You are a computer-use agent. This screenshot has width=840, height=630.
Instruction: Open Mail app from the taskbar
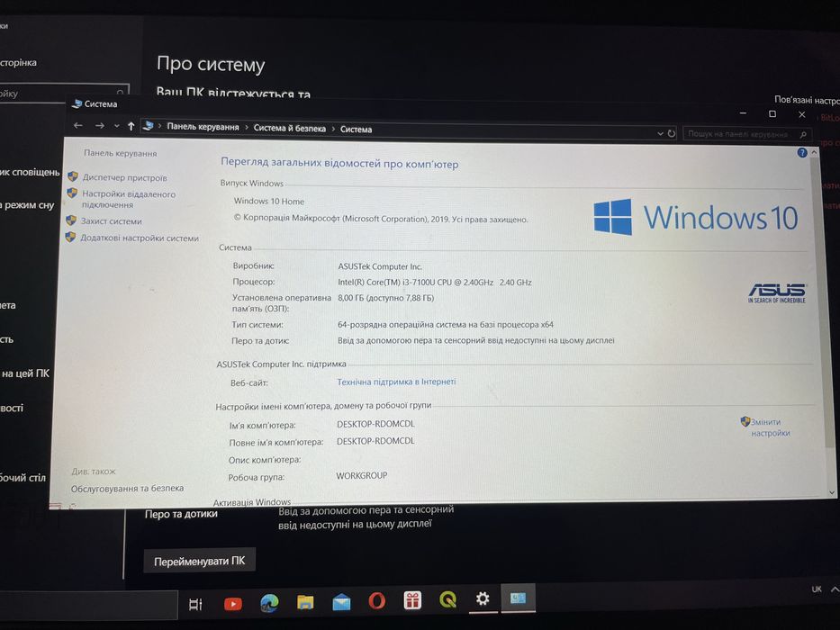(x=341, y=603)
